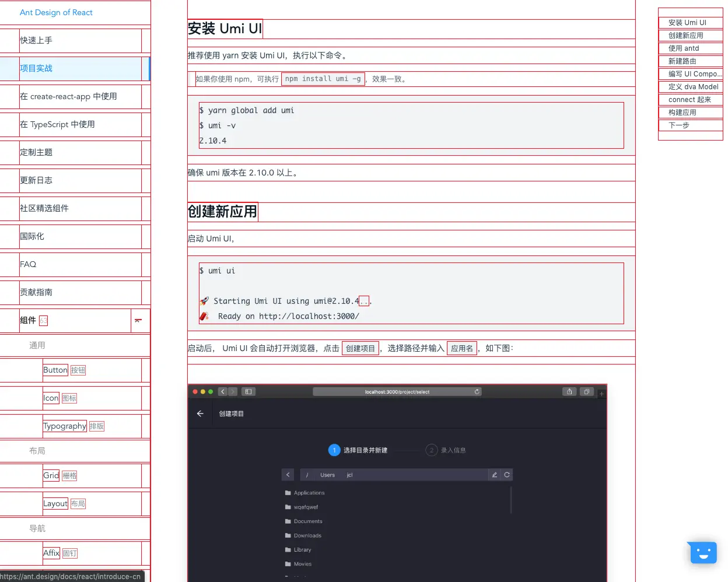Click the Ready on http://localhost:3000/ line
The image size is (728, 582).
[x=279, y=316]
